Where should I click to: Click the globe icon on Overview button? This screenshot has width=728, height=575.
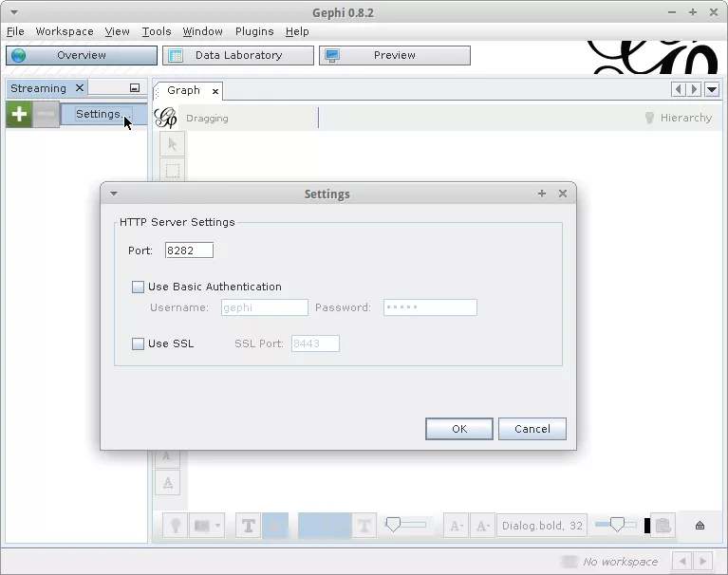[x=19, y=55]
